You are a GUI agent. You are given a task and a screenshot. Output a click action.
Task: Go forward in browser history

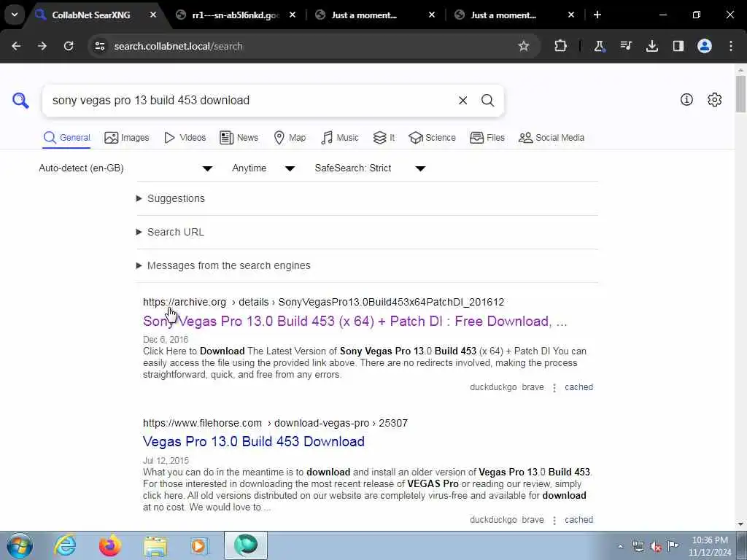(x=42, y=46)
